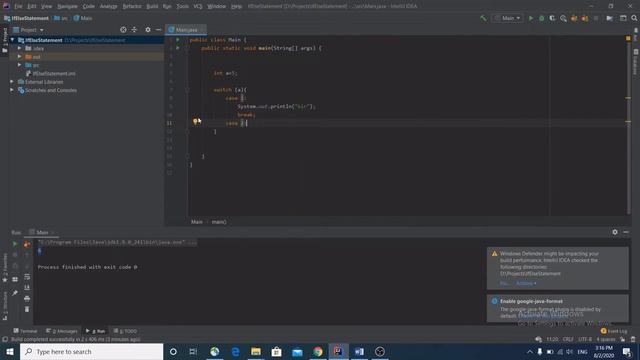This screenshot has width=640, height=360.
Task: Open Word from the taskbar
Action: coord(359,351)
